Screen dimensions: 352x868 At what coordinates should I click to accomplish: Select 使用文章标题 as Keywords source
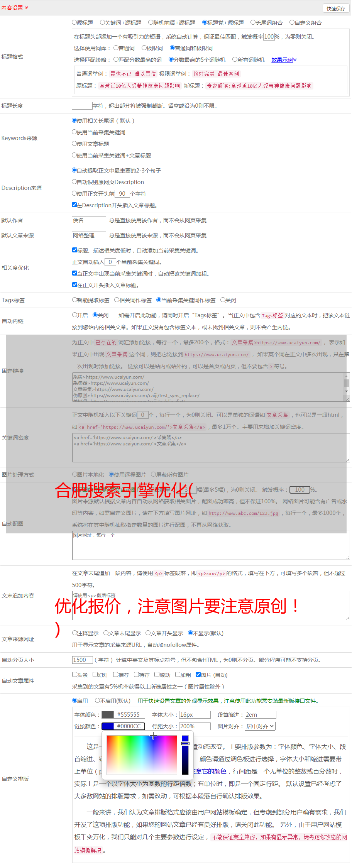click(x=74, y=144)
